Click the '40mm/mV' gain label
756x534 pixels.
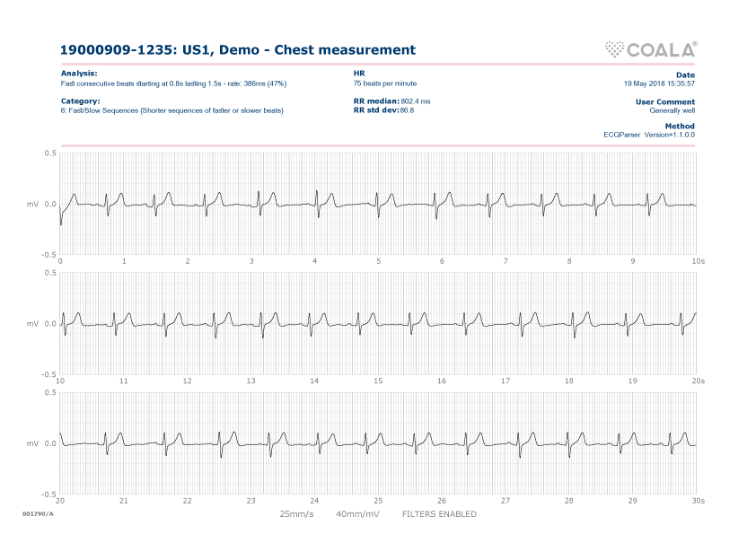pyautogui.click(x=357, y=514)
